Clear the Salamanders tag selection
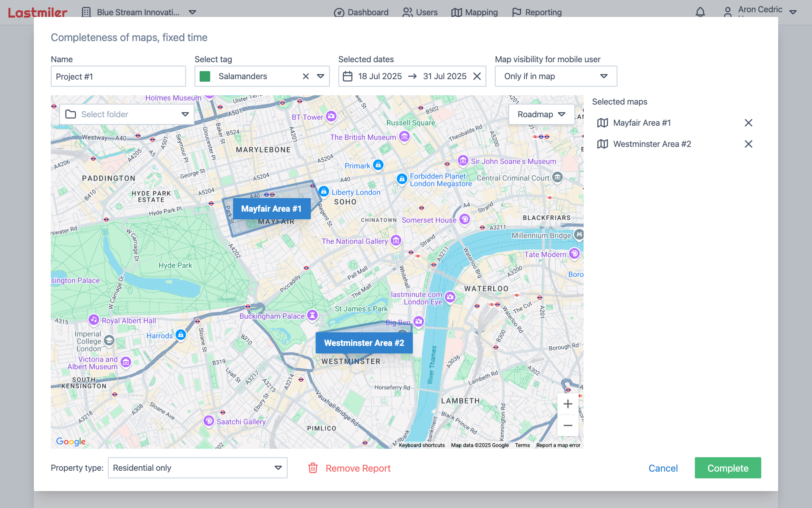Image resolution: width=812 pixels, height=508 pixels. (306, 76)
